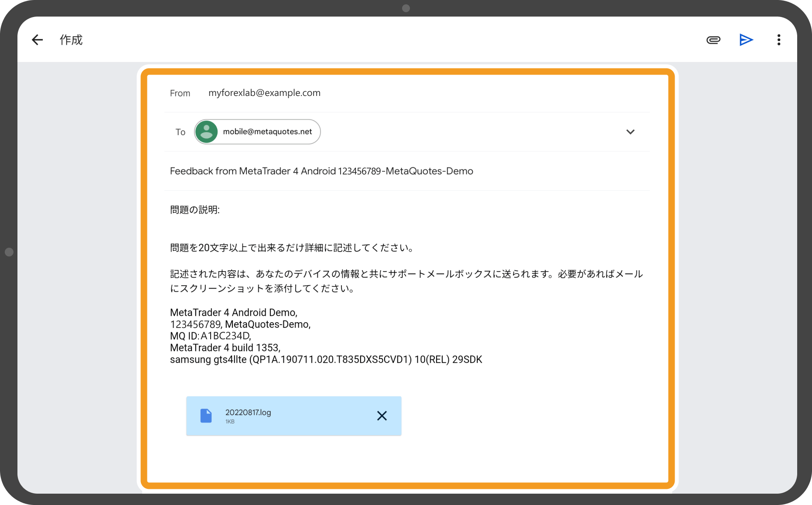This screenshot has height=505, width=812.
Task: Send the email with the blue arrow
Action: pos(746,40)
